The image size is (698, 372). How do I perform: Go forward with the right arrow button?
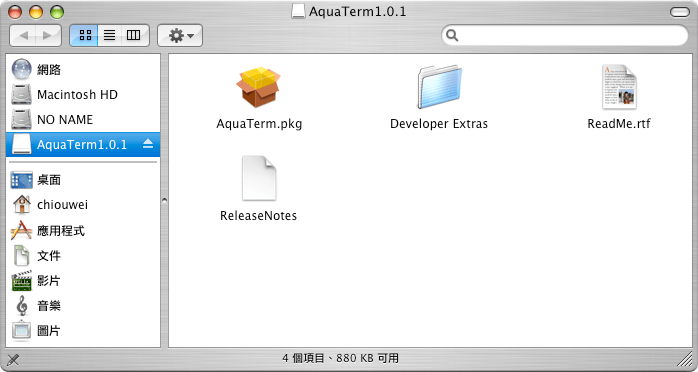pos(48,36)
